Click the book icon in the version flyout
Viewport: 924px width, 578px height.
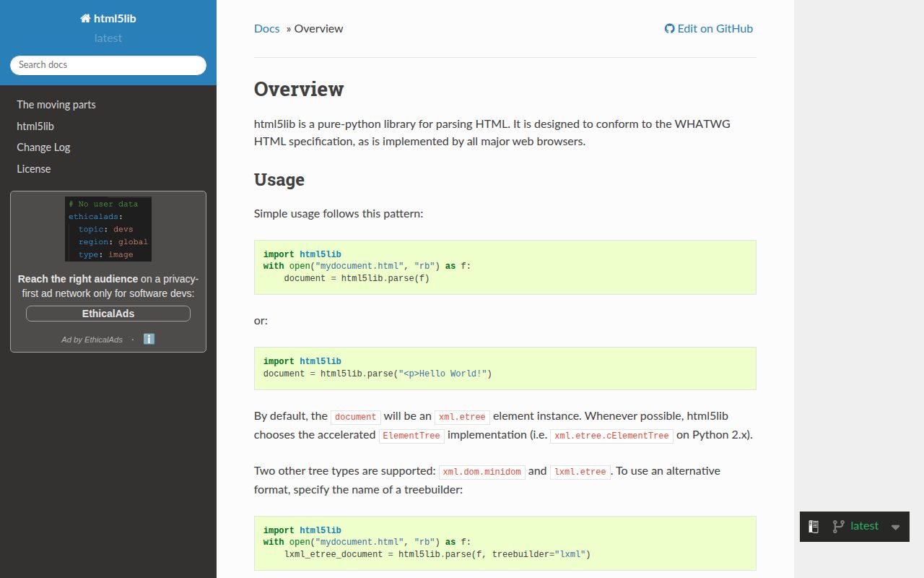(814, 527)
